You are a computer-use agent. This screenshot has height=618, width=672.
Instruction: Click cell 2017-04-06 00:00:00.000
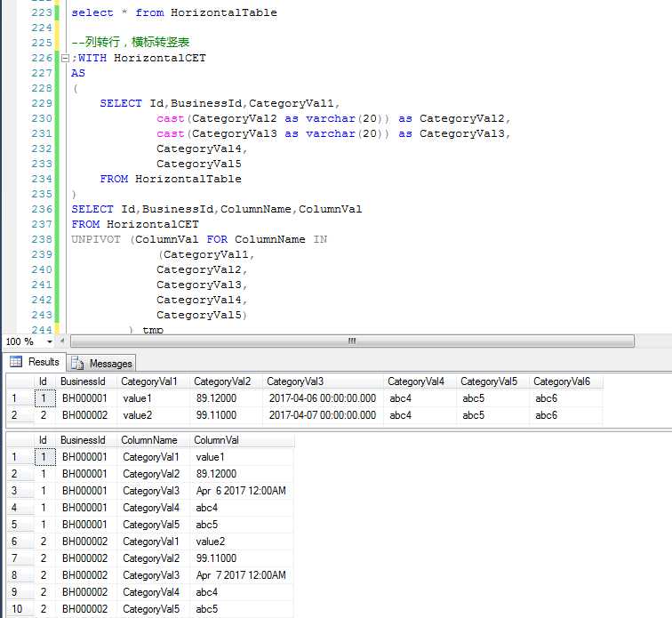pyautogui.click(x=323, y=398)
